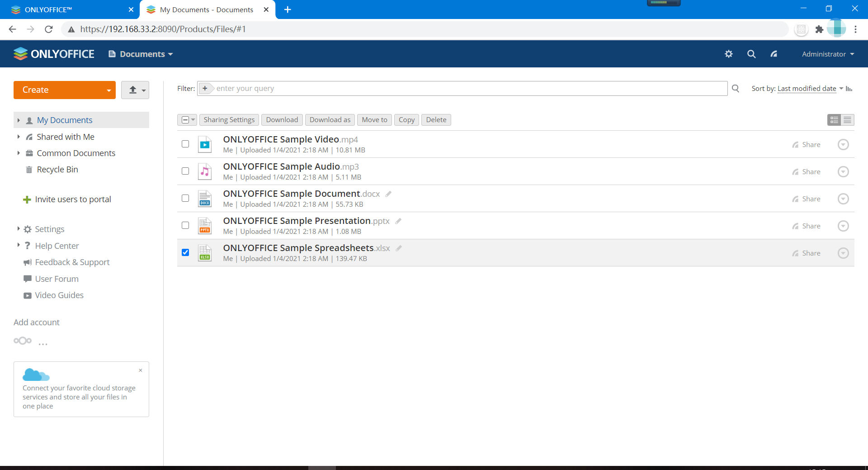Image resolution: width=868 pixels, height=470 pixels.
Task: Check the ONLYOFFICE Sample Audio checkbox
Action: (185, 171)
